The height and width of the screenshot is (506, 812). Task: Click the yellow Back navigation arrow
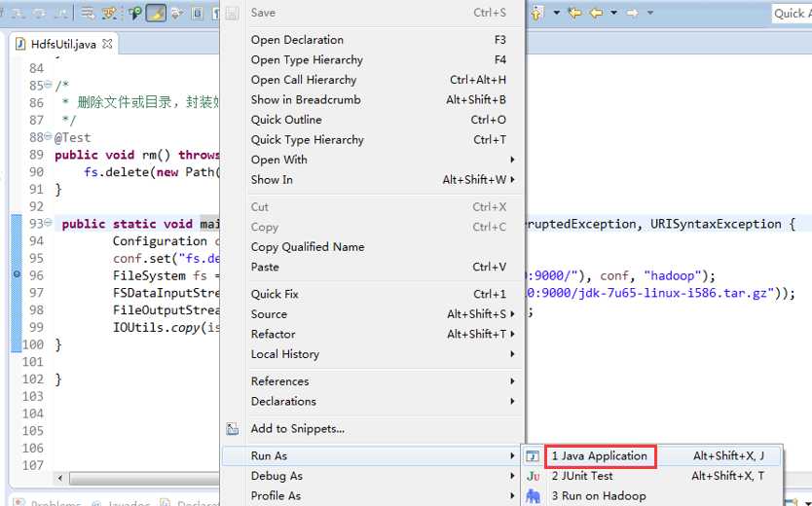pos(596,13)
